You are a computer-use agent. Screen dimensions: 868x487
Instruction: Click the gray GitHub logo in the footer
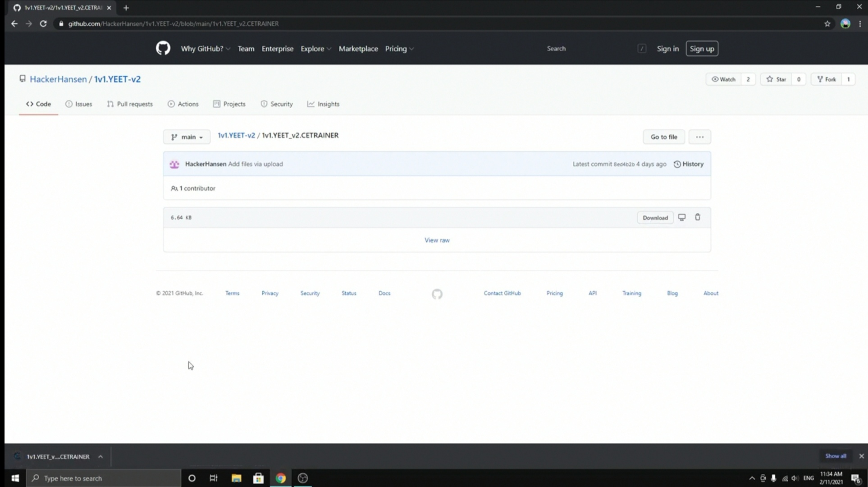coord(437,294)
